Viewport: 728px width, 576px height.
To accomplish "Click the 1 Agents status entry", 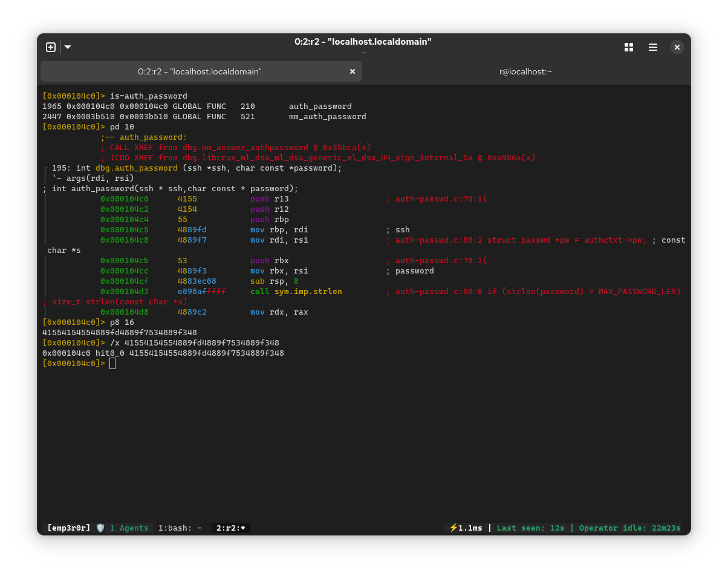I will click(129, 528).
